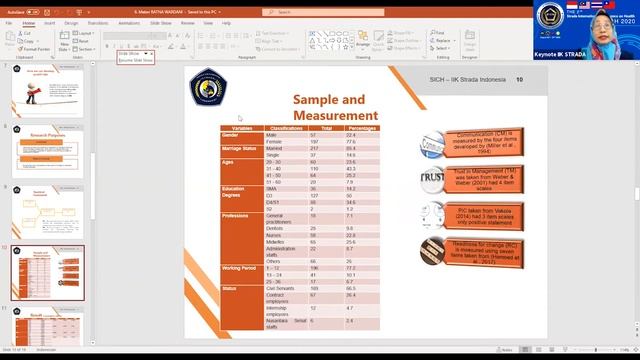Click the font color icon

183,47
